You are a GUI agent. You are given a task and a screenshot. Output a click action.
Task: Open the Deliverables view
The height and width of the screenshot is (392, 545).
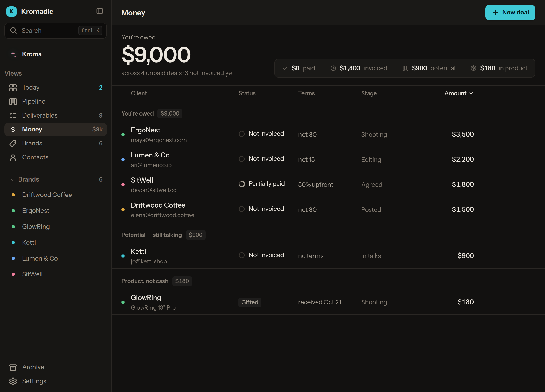point(56,115)
